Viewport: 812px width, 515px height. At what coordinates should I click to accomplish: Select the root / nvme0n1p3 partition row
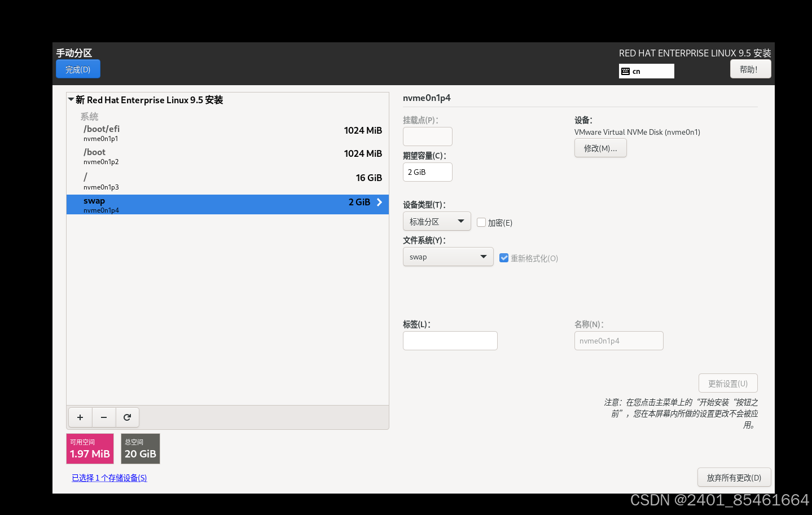(x=227, y=181)
